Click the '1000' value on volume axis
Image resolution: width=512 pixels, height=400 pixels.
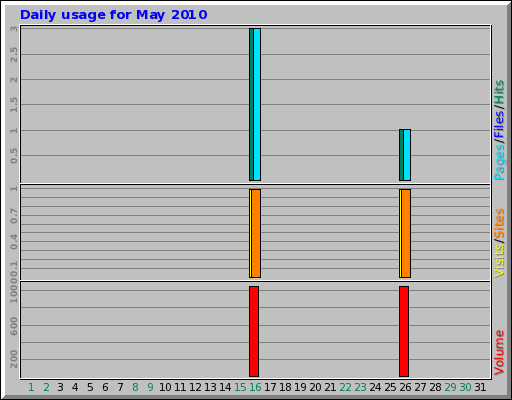pos(14,291)
